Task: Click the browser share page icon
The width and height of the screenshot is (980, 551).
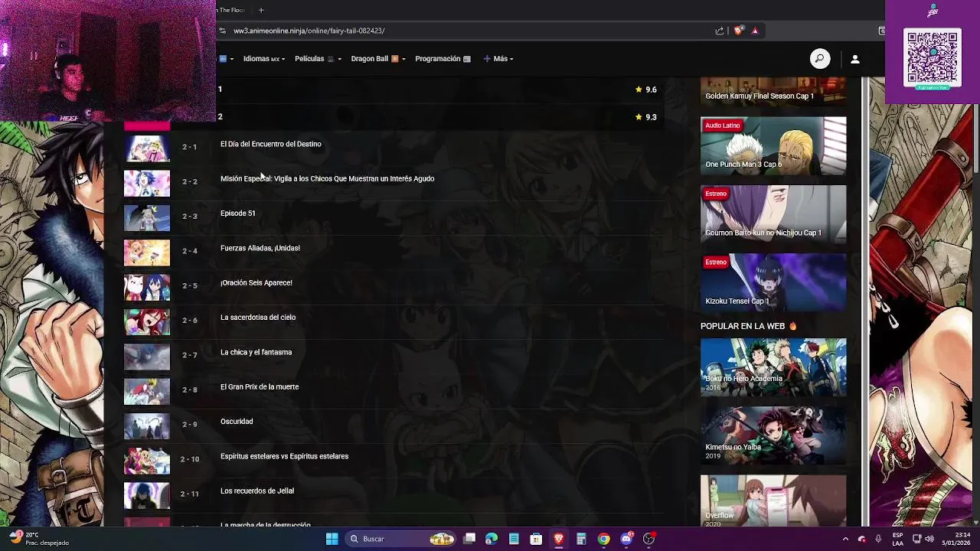Action: click(x=720, y=31)
